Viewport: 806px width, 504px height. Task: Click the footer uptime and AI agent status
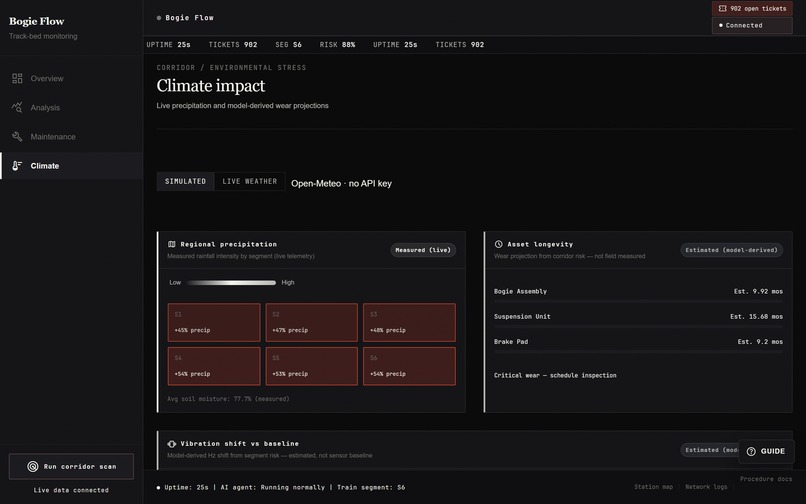pos(281,487)
